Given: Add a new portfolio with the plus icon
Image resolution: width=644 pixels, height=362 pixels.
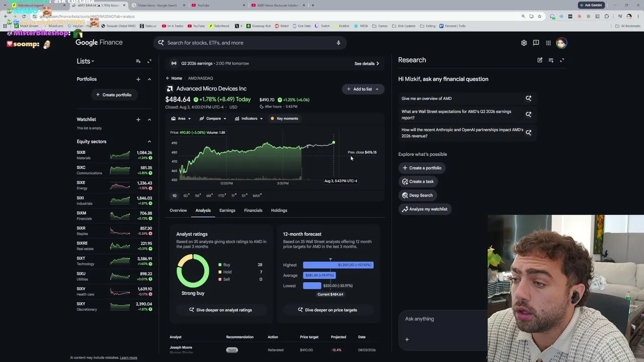Looking at the screenshot, I should click(138, 79).
